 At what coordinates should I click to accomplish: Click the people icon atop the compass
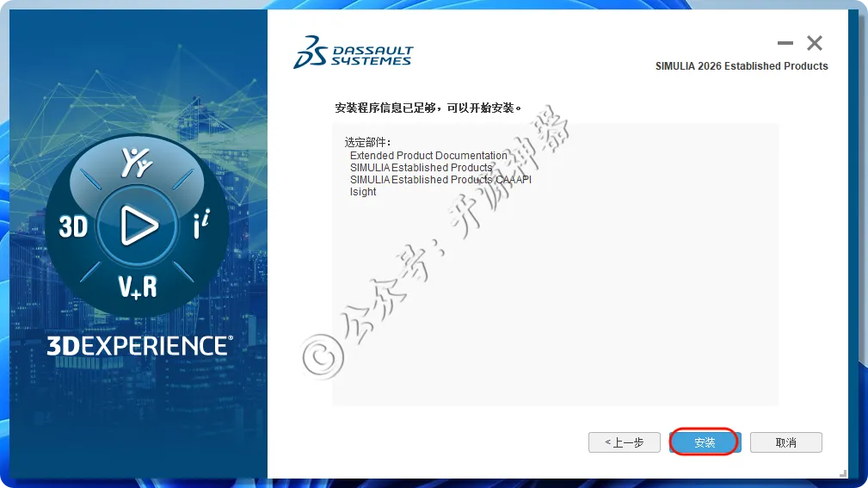(x=136, y=163)
